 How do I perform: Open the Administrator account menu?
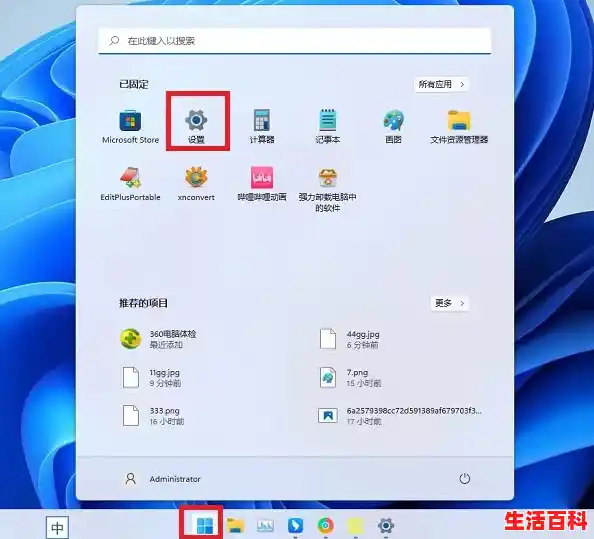point(163,479)
